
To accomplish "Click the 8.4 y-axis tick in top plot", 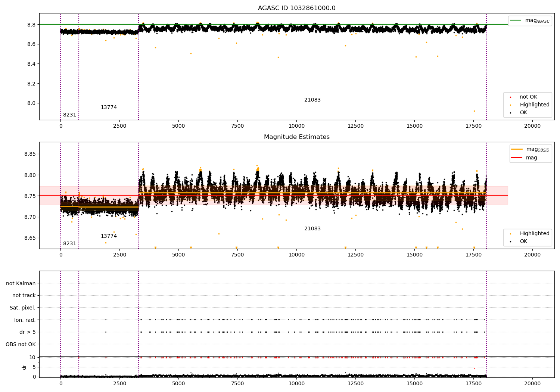I will click(x=31, y=64).
